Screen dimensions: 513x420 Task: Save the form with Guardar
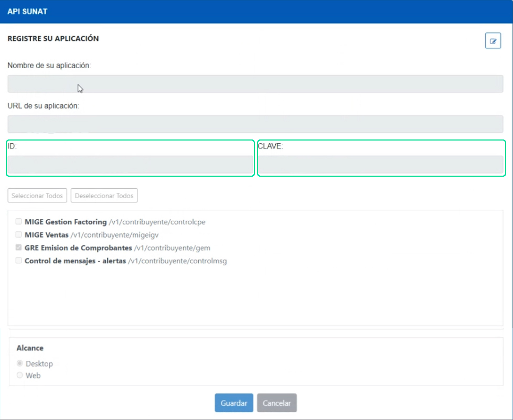coord(234,403)
